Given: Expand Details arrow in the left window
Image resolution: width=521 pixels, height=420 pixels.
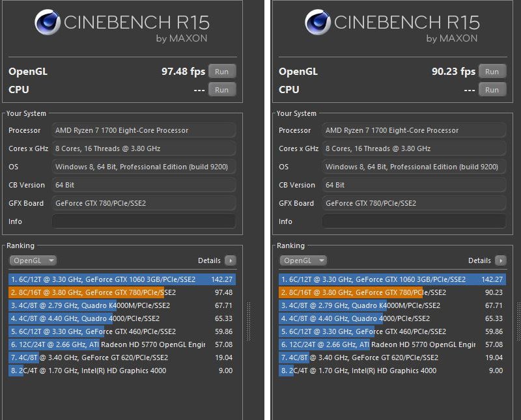Looking at the screenshot, I should point(230,260).
